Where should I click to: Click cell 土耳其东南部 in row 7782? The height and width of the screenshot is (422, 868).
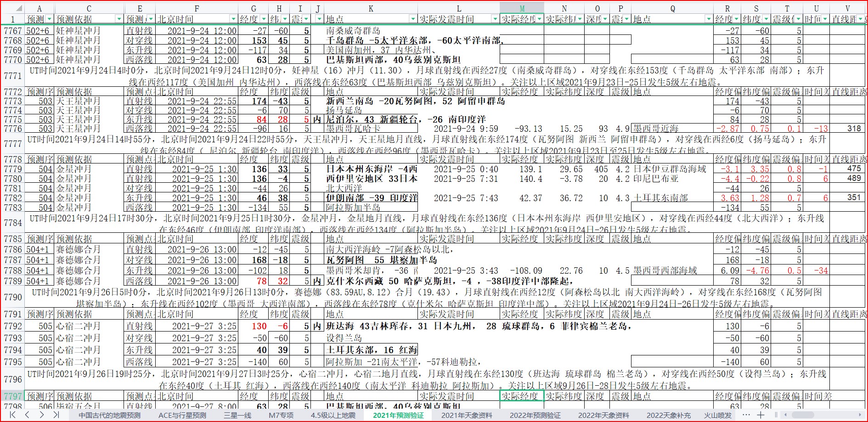click(x=672, y=198)
